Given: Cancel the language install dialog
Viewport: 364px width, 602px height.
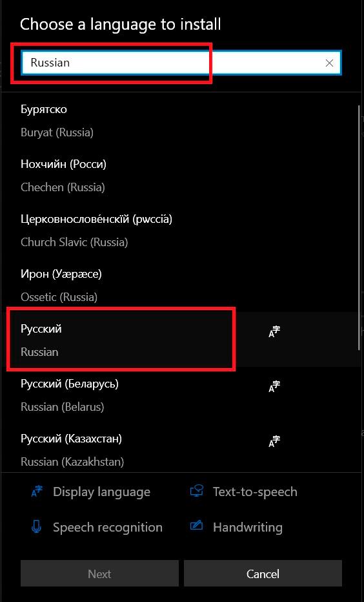Looking at the screenshot, I should 263,574.
